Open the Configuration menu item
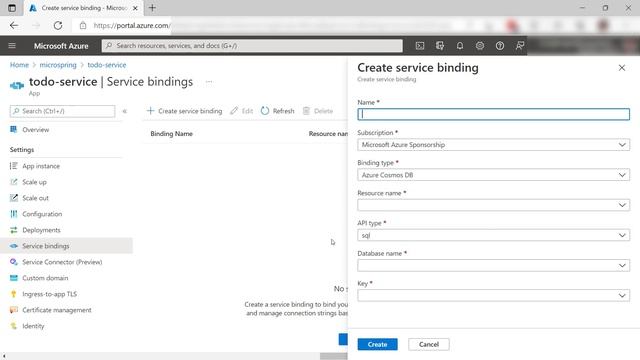 pyautogui.click(x=42, y=214)
